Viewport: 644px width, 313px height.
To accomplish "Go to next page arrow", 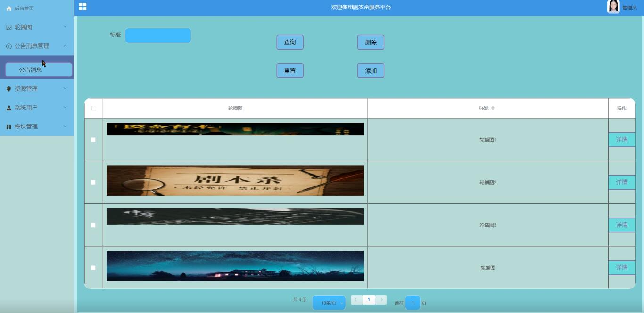I will (381, 300).
